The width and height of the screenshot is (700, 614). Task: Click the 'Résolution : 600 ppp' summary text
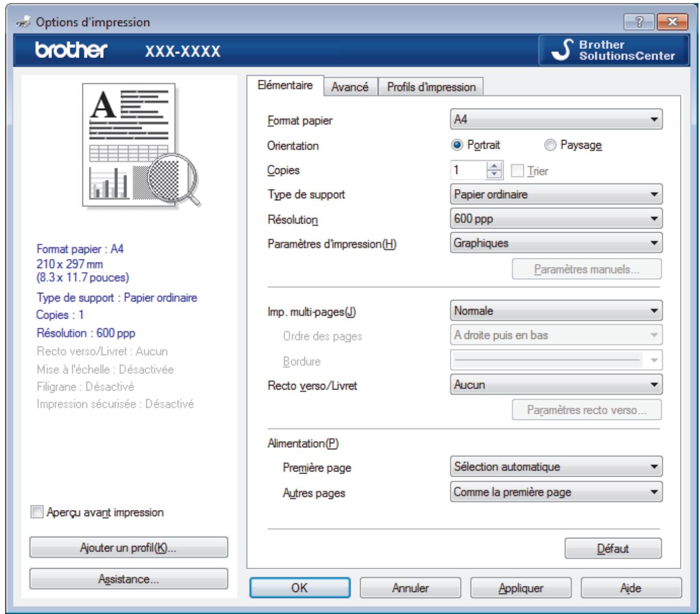tap(86, 333)
